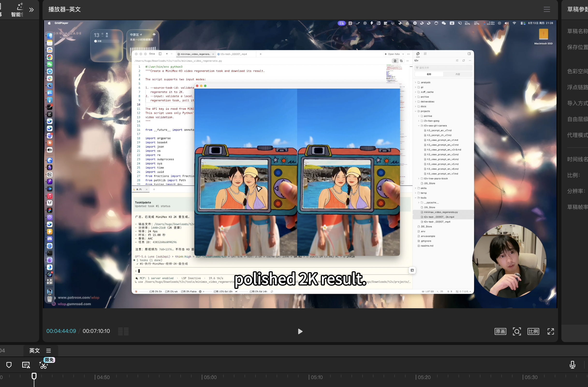The image size is (588, 387).
Task: Select the 英文 timeline tab
Action: 34,351
